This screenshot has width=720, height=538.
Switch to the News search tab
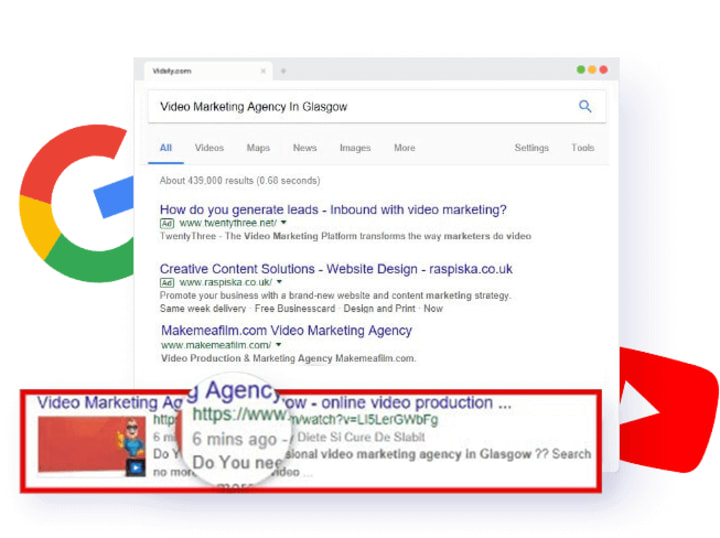point(305,148)
